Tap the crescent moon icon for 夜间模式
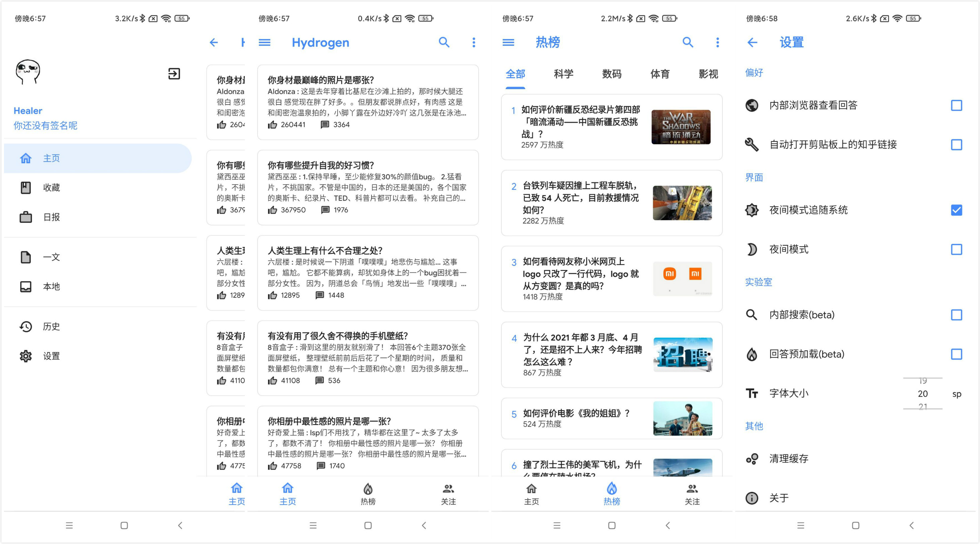Screen dimensions: 980x544 (752, 250)
